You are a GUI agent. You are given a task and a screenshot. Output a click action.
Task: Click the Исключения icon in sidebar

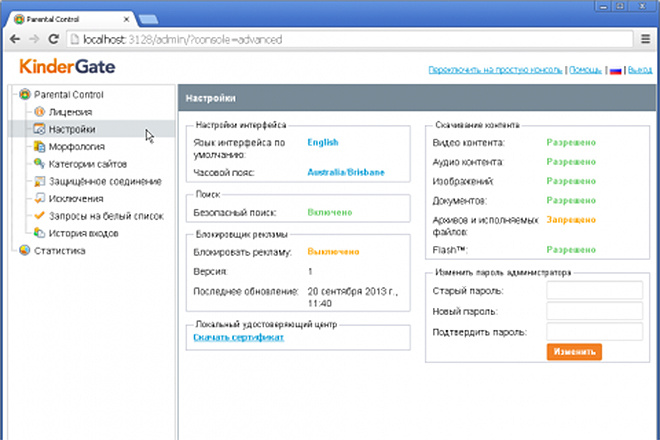coord(40,198)
